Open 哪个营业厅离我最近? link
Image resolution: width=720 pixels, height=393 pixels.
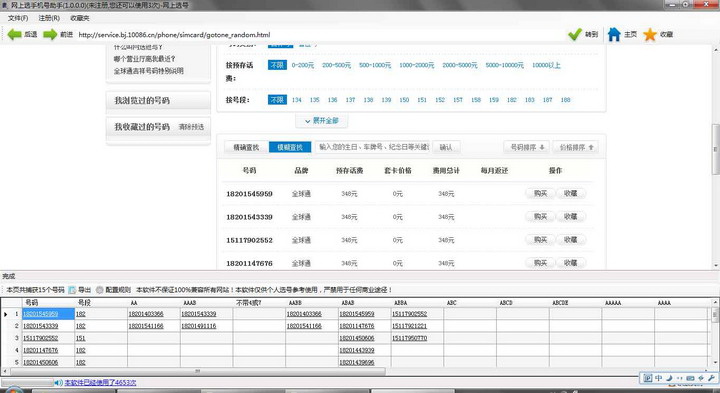click(145, 59)
